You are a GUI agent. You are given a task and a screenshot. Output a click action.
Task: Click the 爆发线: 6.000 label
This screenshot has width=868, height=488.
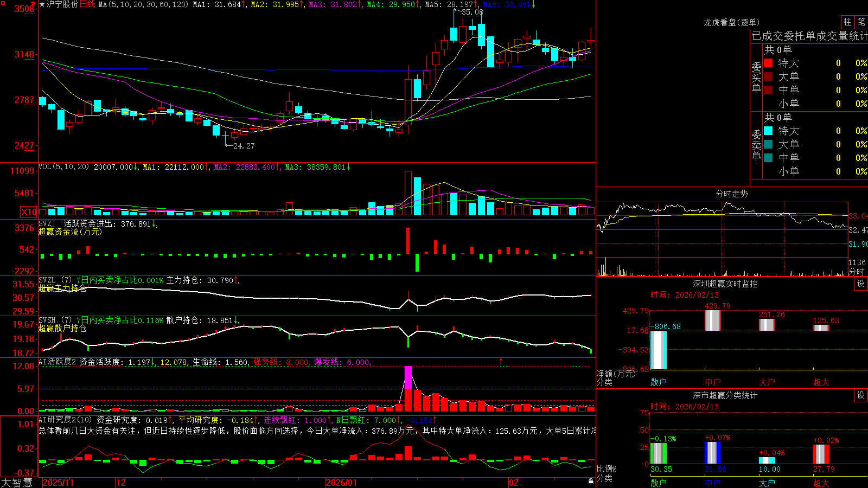click(x=342, y=362)
